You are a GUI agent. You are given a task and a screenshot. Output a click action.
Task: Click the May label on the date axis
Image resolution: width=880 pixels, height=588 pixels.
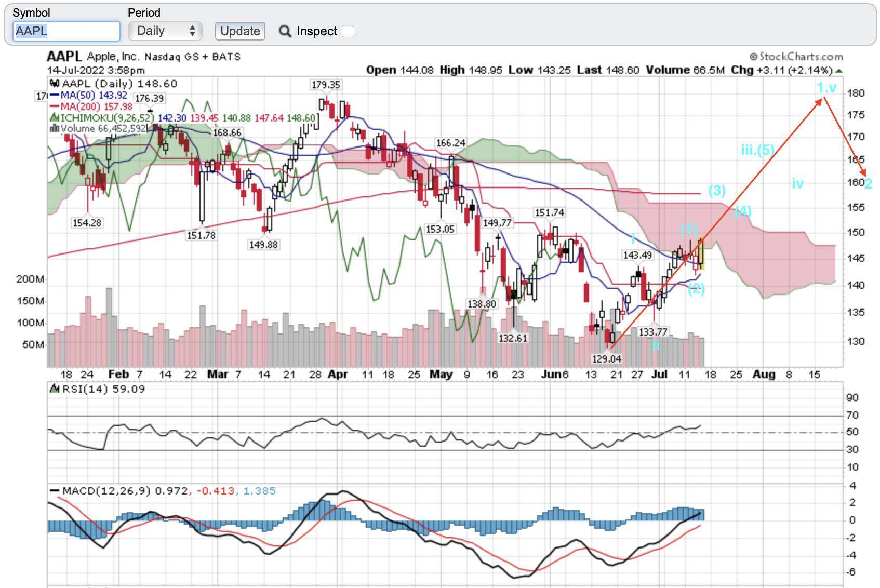click(x=441, y=375)
